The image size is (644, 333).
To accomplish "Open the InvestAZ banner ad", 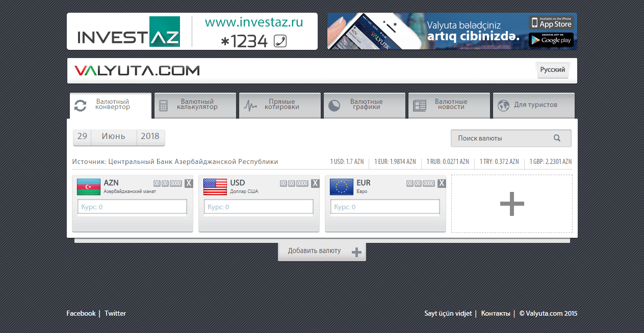I will [x=192, y=31].
